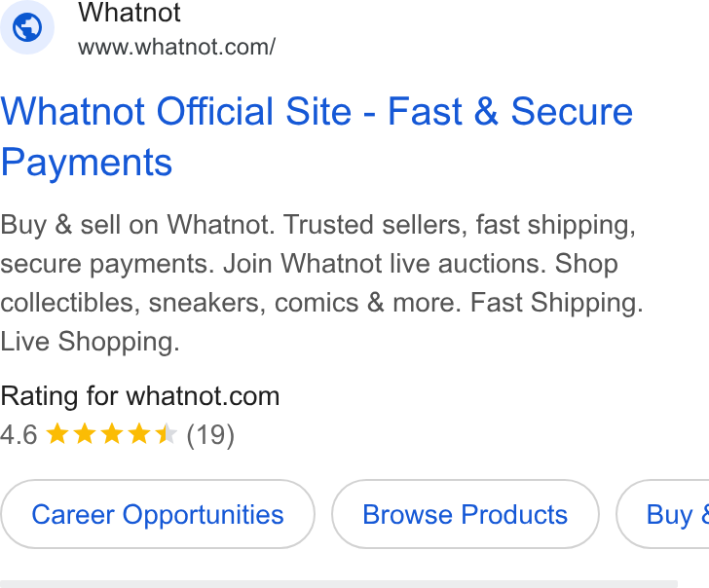Click the partially visible Buy & chip
Viewport: 709px width, 588px height.
(663, 514)
